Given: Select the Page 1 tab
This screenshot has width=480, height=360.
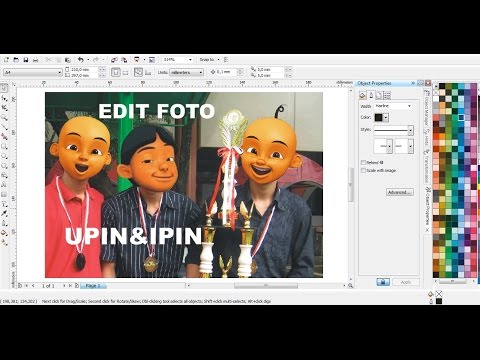Looking at the screenshot, I should click(93, 286).
